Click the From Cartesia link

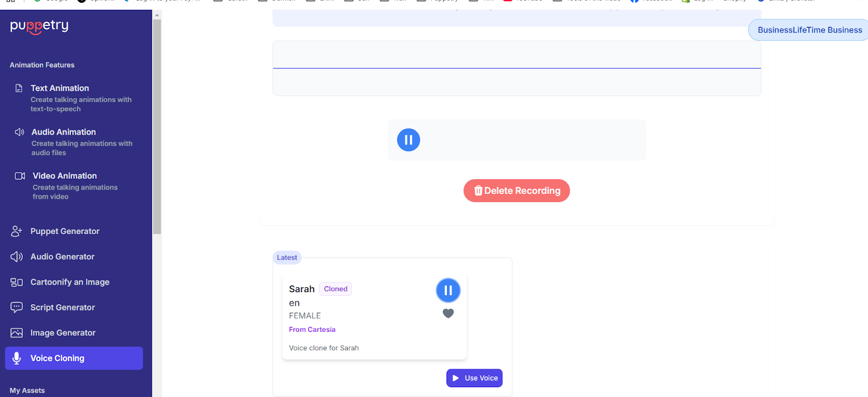point(312,330)
